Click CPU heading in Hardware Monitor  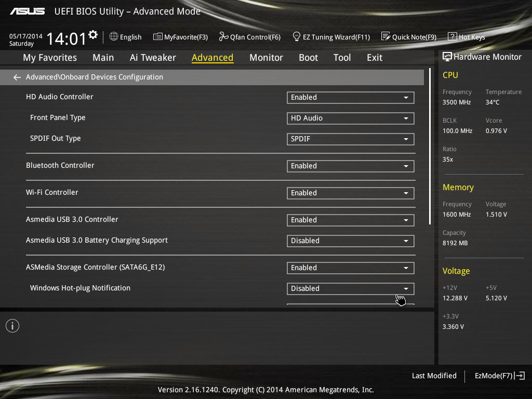click(x=450, y=75)
